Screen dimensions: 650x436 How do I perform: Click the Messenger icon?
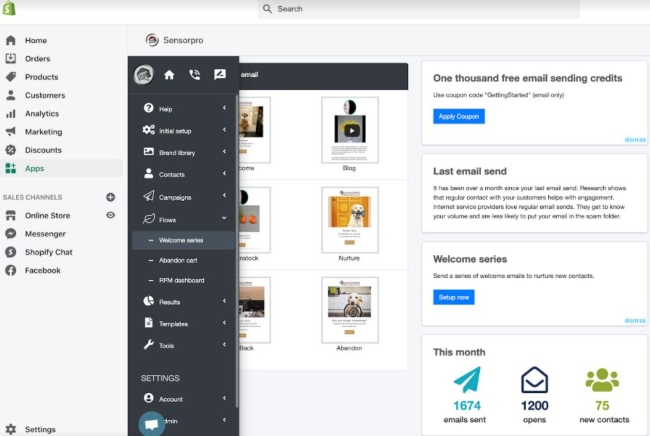tap(11, 233)
